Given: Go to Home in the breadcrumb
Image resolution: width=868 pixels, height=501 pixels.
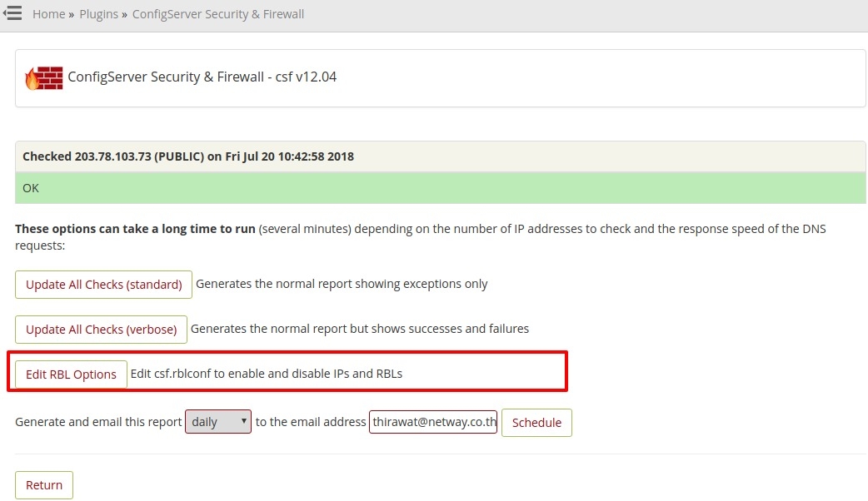Looking at the screenshot, I should pyautogui.click(x=48, y=14).
